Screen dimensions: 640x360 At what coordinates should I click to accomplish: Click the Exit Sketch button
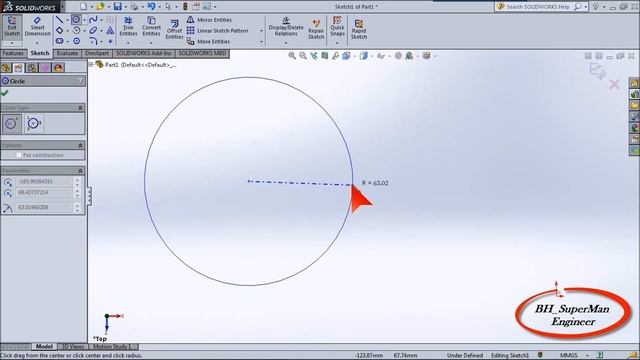pyautogui.click(x=12, y=27)
